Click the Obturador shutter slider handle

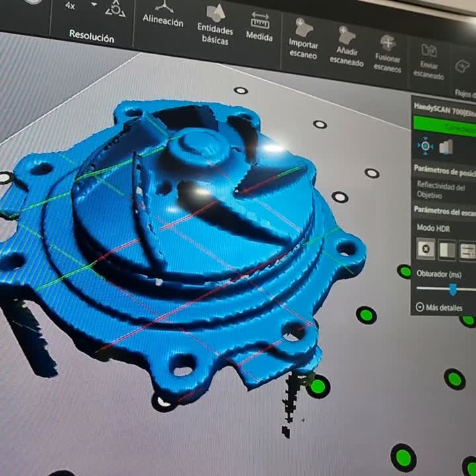453,289
